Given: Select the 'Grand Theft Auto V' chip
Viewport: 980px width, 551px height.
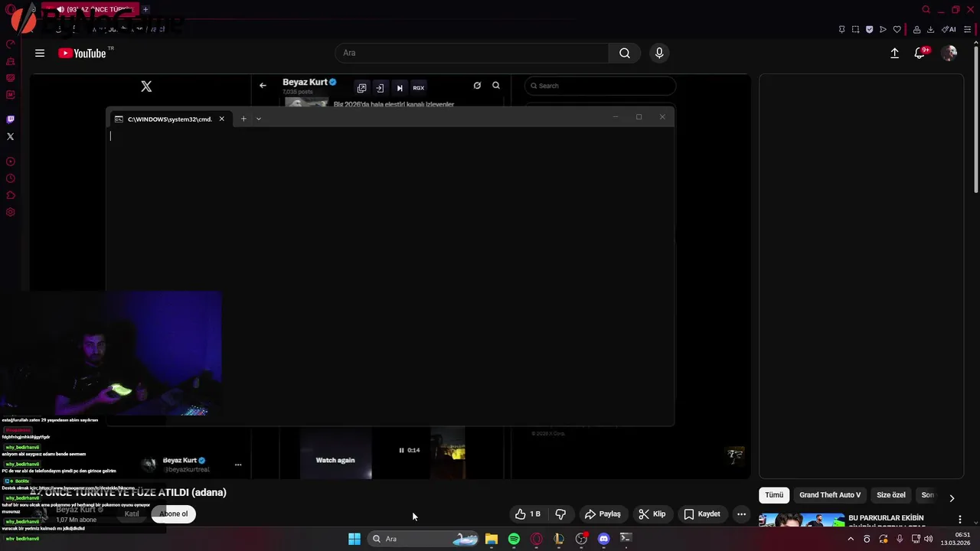Looking at the screenshot, I should (x=830, y=495).
